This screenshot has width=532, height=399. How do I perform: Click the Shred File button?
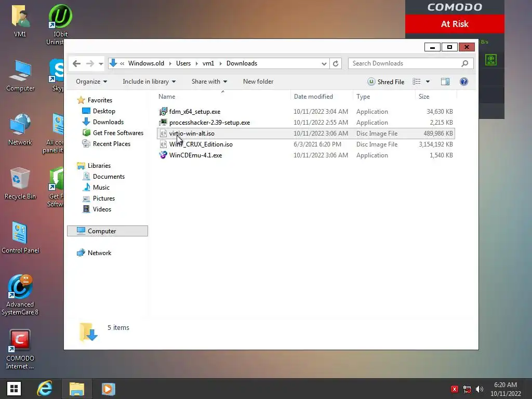tap(386, 82)
